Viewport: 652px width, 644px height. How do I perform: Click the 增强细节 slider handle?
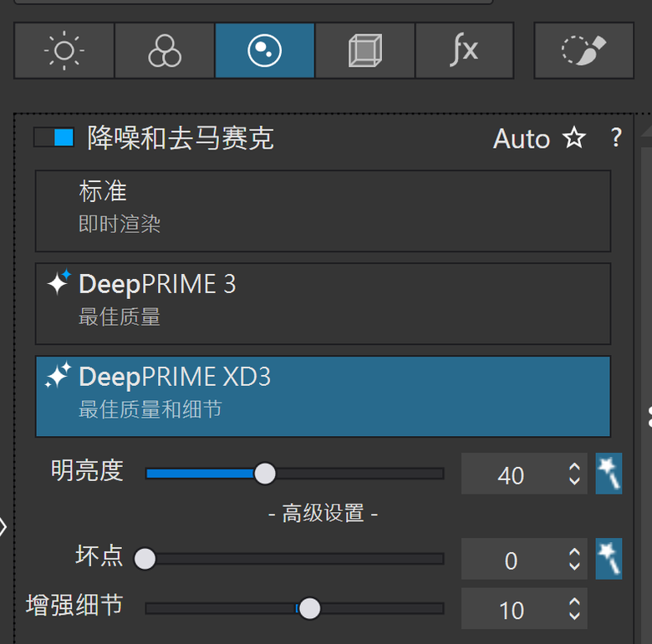(310, 609)
